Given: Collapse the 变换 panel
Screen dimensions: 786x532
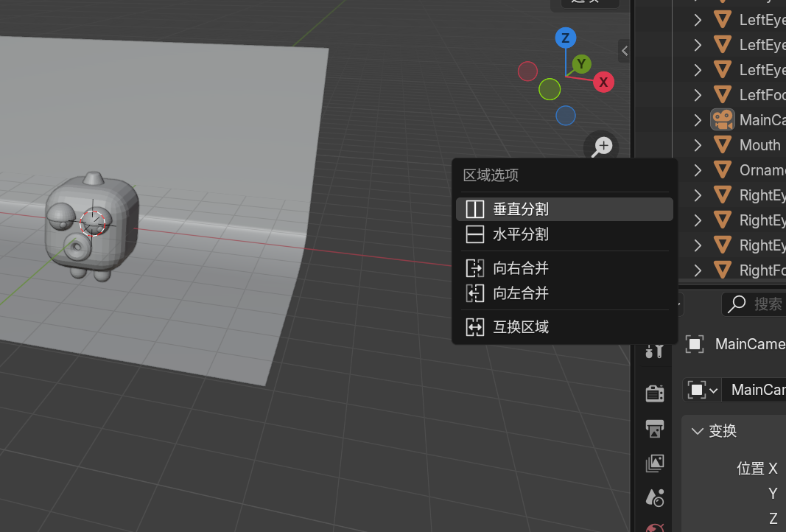Looking at the screenshot, I should pyautogui.click(x=698, y=431).
